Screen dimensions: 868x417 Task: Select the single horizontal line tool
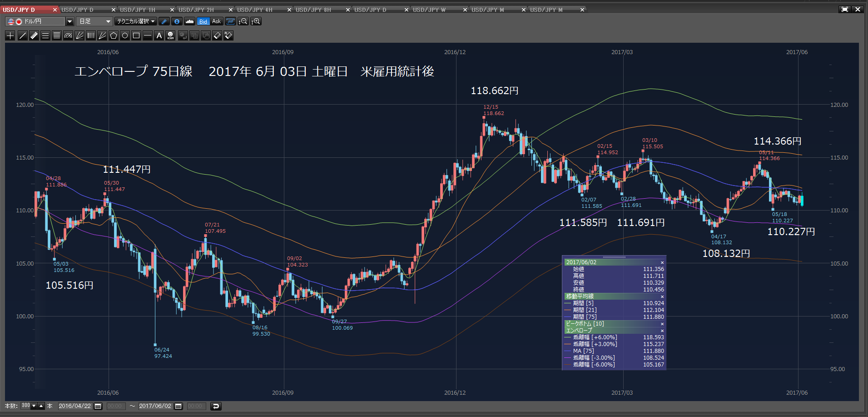[x=148, y=35]
